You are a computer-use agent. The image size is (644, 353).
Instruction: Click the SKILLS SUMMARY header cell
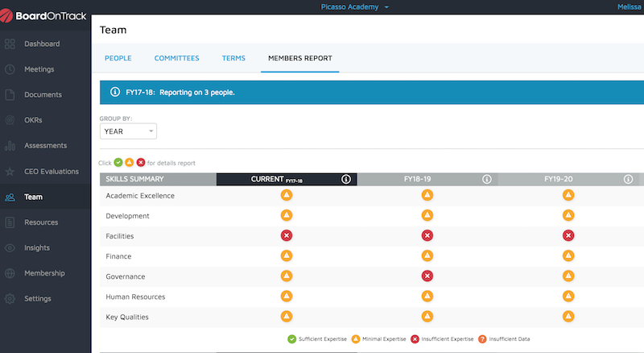[158, 180]
